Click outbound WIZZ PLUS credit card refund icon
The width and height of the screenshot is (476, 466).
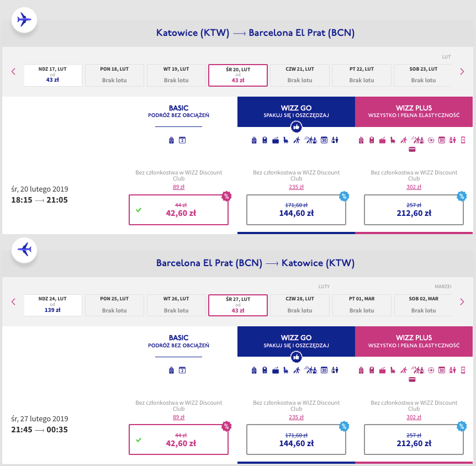[412, 150]
